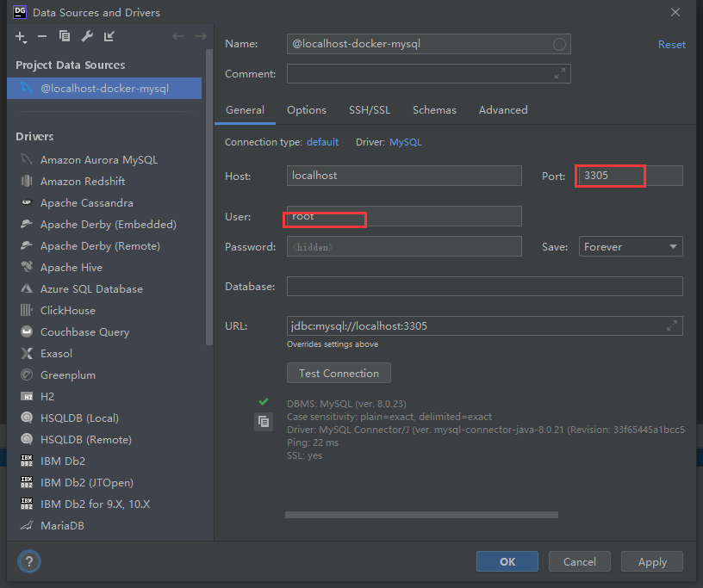Focus the User field showing root
The image size is (703, 588).
(404, 216)
